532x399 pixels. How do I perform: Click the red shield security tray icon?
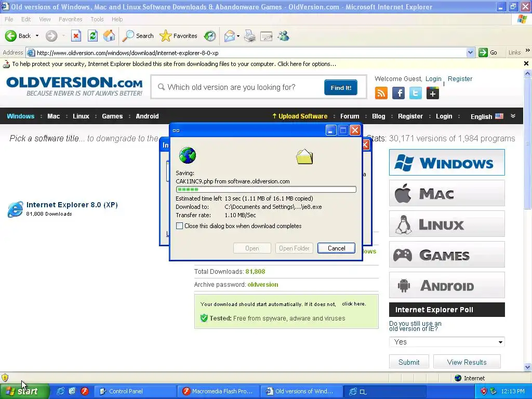pos(484,391)
